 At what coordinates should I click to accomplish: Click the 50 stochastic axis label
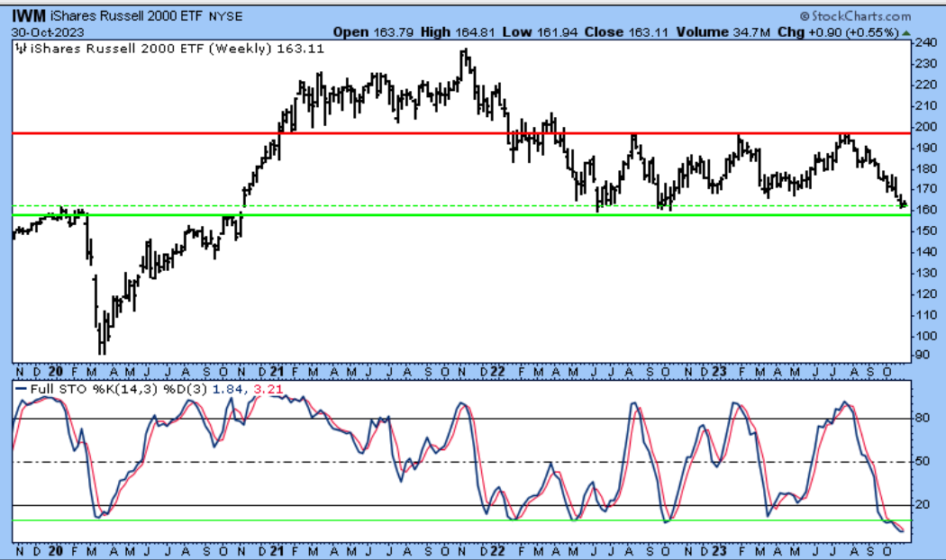pos(923,461)
